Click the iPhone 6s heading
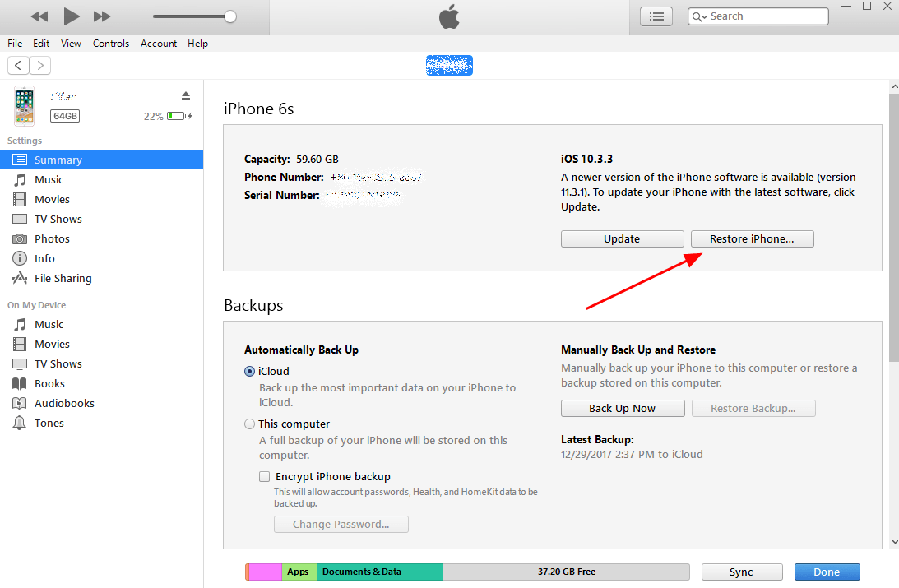The height and width of the screenshot is (588, 899). 258,109
